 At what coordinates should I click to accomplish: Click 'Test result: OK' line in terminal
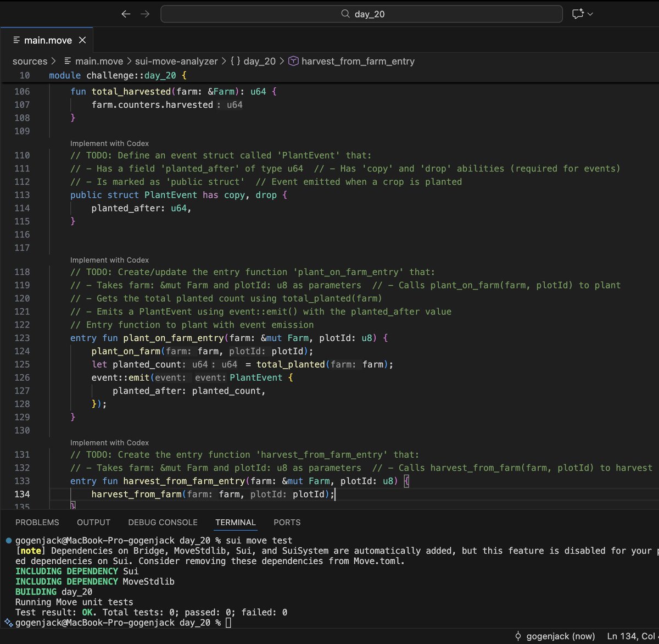151,612
